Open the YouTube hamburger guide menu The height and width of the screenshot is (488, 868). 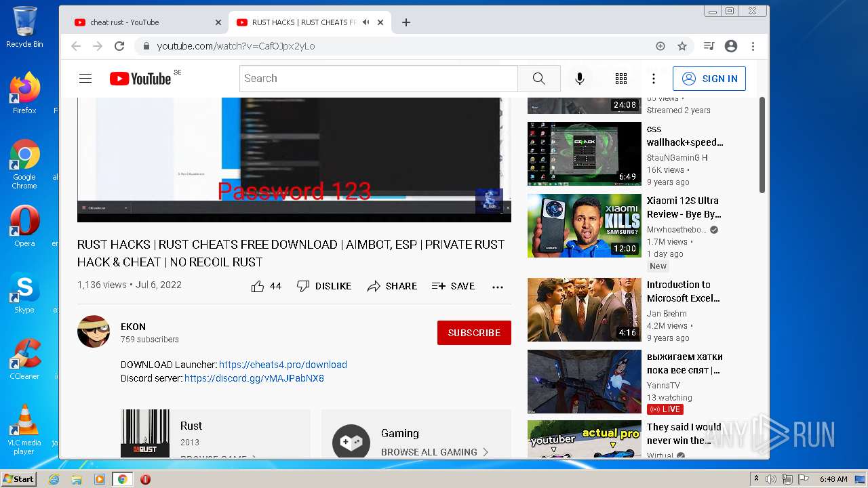85,79
